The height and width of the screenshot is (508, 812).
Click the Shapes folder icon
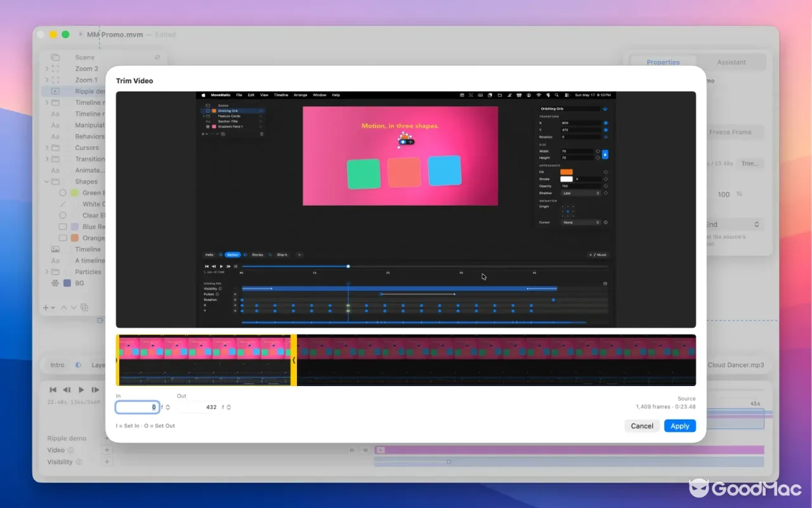[55, 182]
